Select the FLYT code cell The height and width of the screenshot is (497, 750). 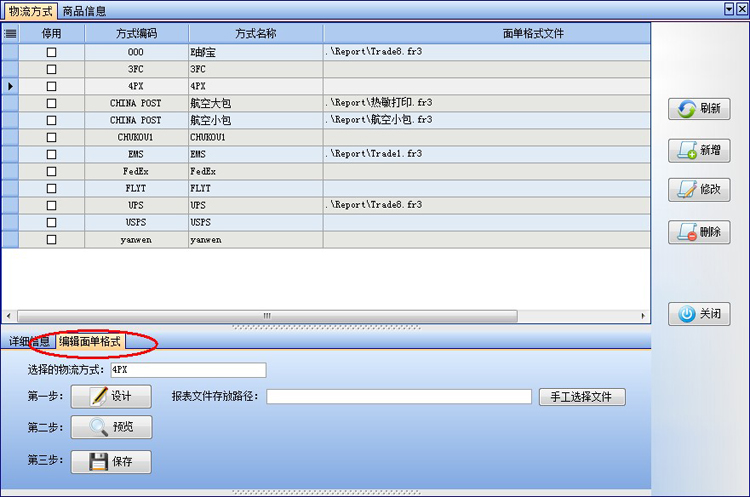click(x=136, y=188)
